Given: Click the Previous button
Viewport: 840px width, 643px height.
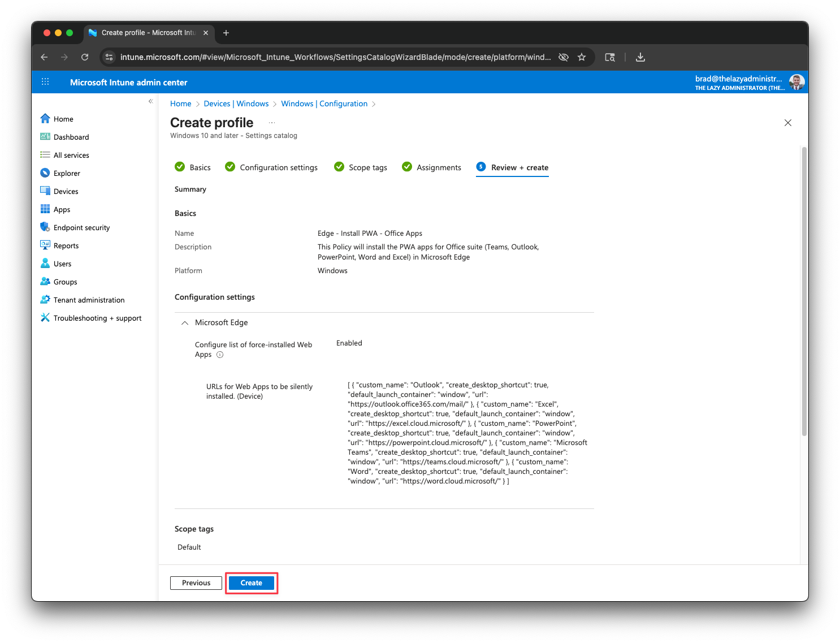Looking at the screenshot, I should coord(196,583).
